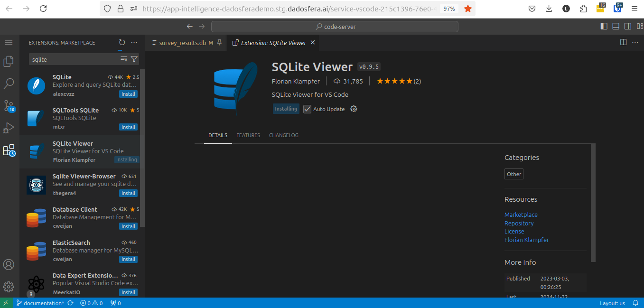This screenshot has width=644, height=308.
Task: Open the hamburger application menu
Action: (9, 43)
